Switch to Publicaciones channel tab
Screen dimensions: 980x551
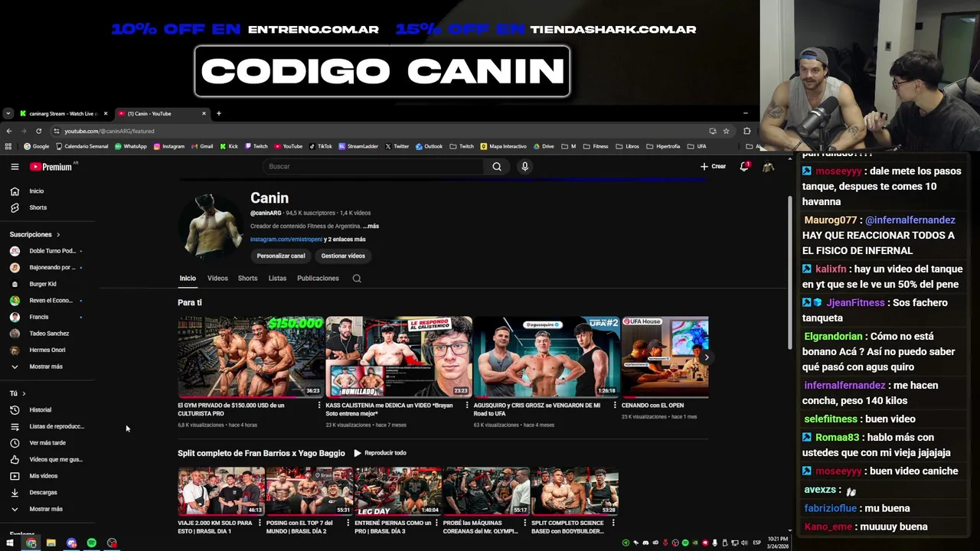click(318, 279)
